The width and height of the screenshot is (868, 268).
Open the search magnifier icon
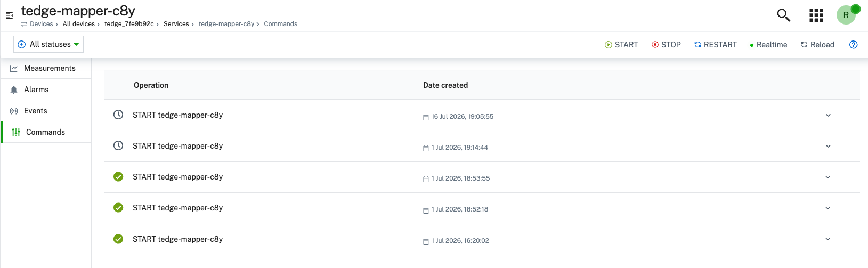tap(783, 15)
